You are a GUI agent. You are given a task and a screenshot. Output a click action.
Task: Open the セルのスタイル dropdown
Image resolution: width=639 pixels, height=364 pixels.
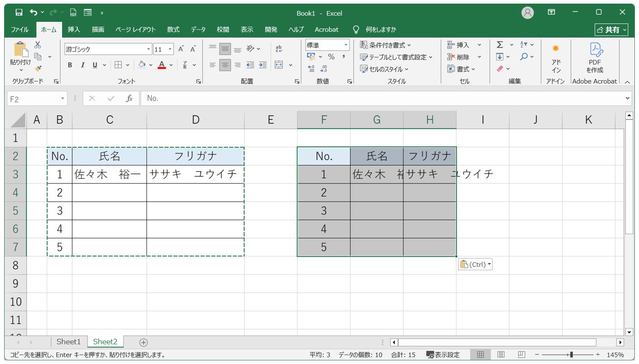pos(385,69)
